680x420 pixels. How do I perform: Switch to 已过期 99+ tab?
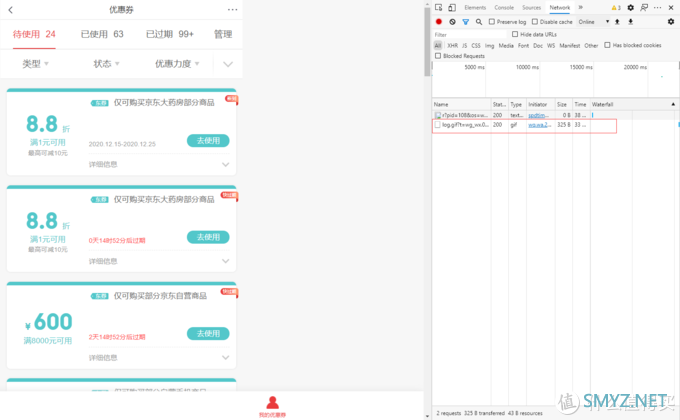click(x=170, y=34)
